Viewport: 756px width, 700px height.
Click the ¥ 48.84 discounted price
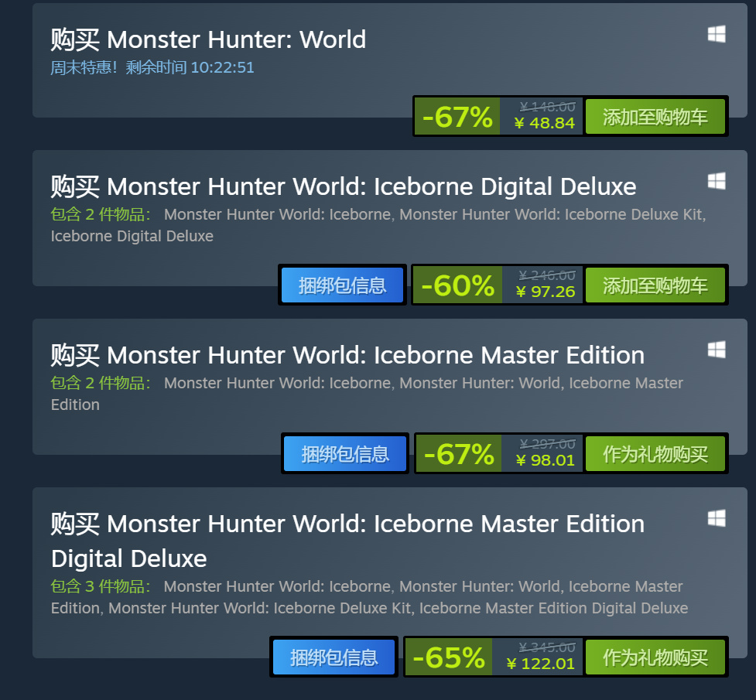[x=545, y=123]
